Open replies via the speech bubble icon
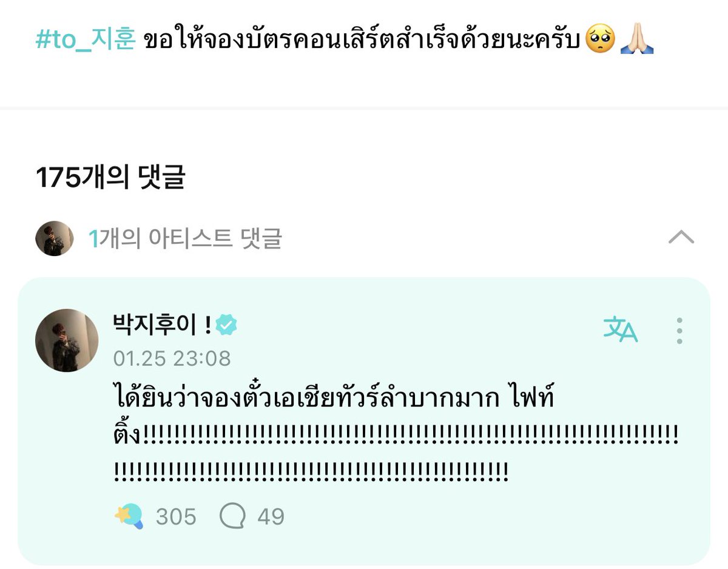 point(233,517)
